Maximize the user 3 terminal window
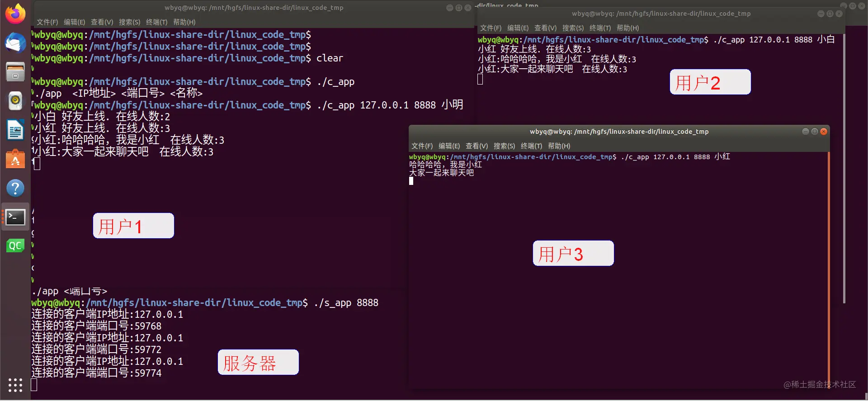 pos(815,132)
